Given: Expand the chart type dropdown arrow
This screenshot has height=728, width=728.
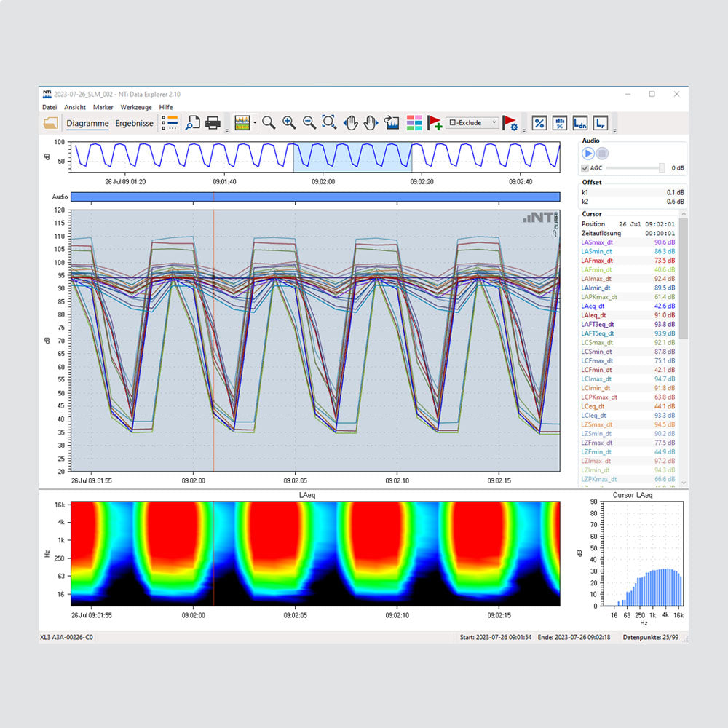Looking at the screenshot, I should [x=255, y=123].
